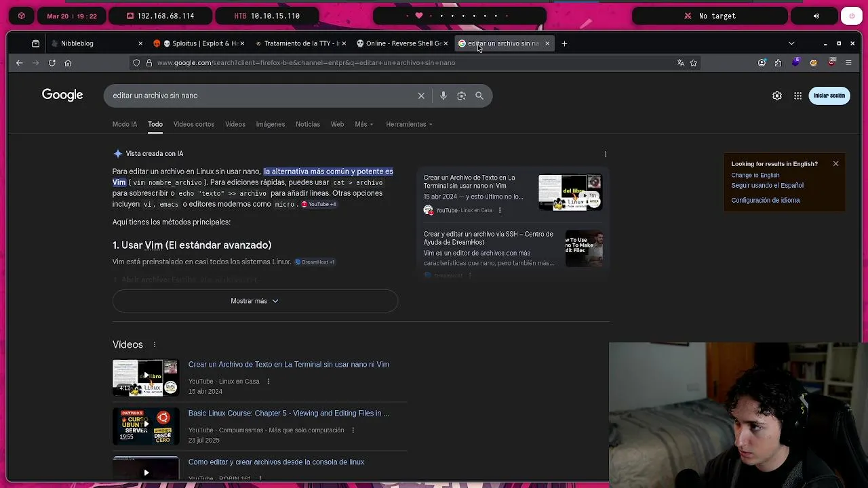Click Change to English link

pos(755,175)
